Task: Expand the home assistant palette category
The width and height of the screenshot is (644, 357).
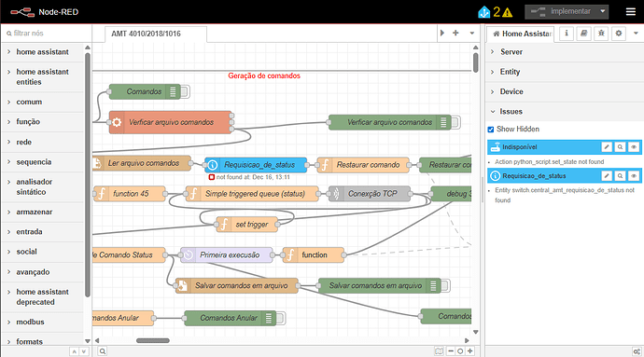Action: point(43,52)
